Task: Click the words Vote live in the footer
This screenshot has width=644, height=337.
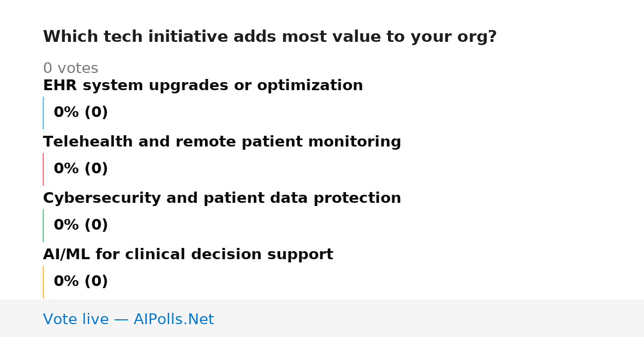Action: tap(76, 319)
